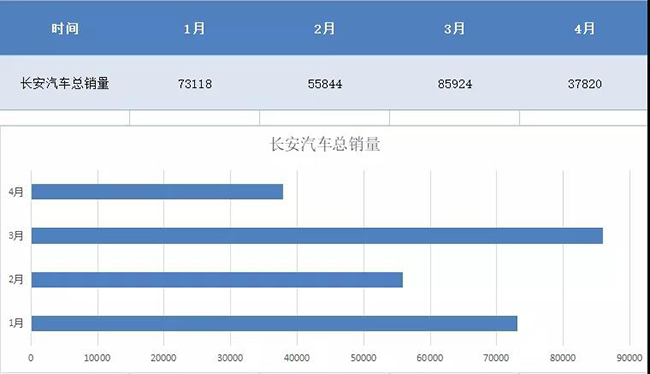Select the 1月 bar in chart
Viewport: 650px width, 374px height.
[x=274, y=323]
